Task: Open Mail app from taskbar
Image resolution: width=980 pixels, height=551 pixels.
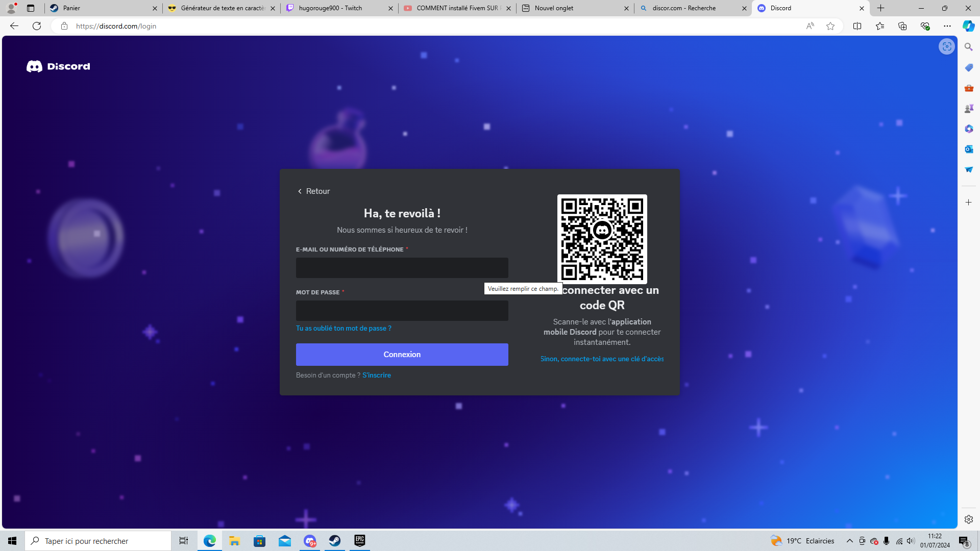Action: point(284,541)
